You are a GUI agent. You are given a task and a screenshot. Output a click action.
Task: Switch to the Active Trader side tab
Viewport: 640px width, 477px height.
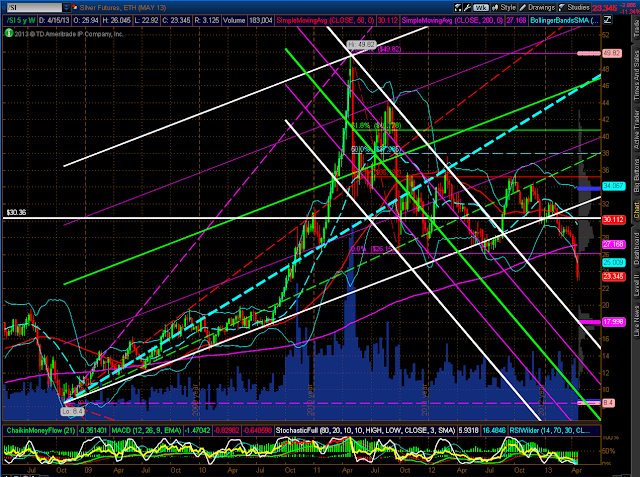pyautogui.click(x=636, y=130)
